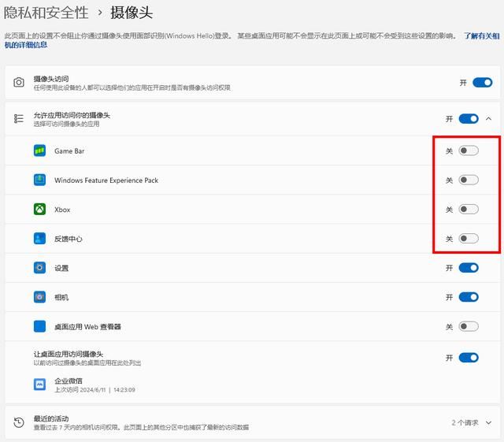Click the camera icon beside 摄像头访问
Image resolution: width=504 pixels, height=442 pixels.
pos(19,83)
